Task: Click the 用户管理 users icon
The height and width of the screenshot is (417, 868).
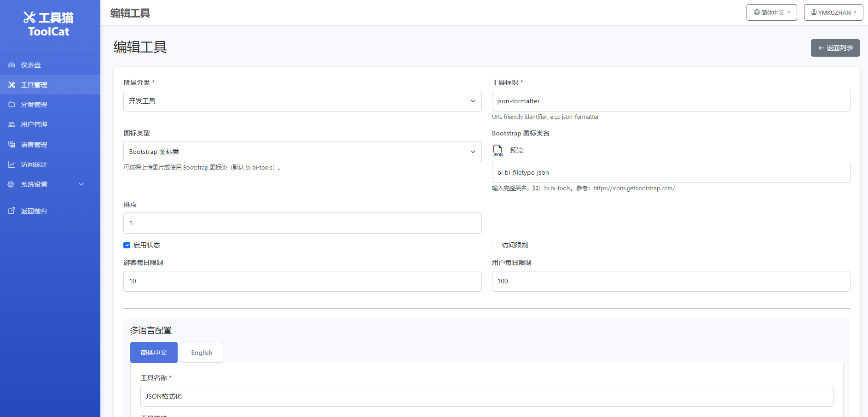Action: click(x=11, y=124)
